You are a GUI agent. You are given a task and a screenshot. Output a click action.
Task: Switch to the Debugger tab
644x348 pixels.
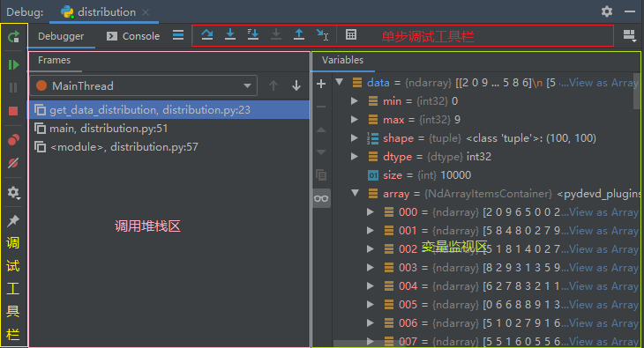pos(61,36)
